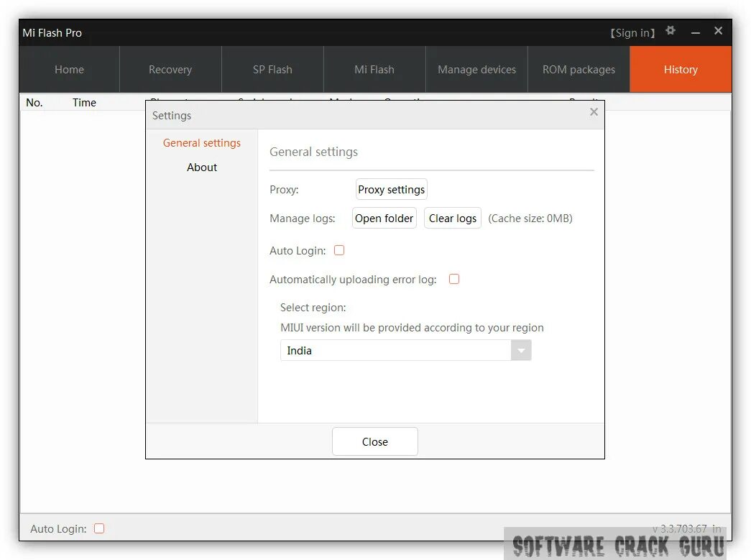Expand the region dropdown arrow

pos(521,350)
